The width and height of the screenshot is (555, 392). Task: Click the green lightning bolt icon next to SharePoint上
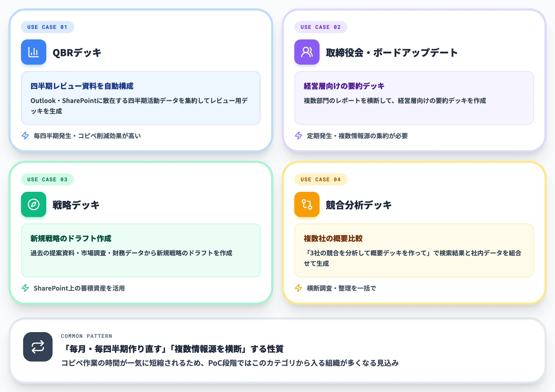tap(25, 288)
